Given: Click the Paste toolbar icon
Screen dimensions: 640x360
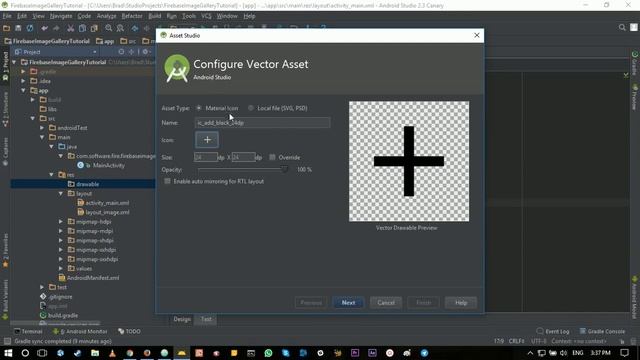Looking at the screenshot, I should 94,28.
